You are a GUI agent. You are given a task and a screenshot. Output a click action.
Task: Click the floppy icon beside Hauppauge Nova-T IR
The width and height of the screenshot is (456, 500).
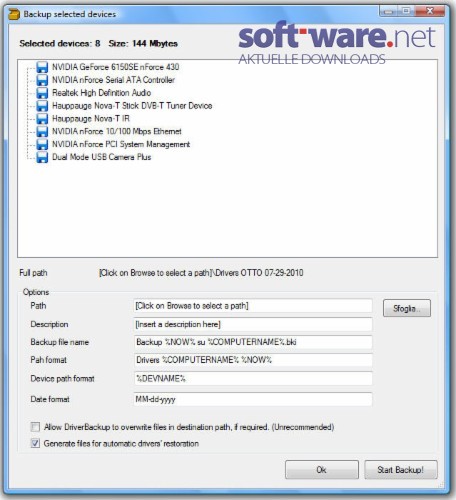point(42,119)
